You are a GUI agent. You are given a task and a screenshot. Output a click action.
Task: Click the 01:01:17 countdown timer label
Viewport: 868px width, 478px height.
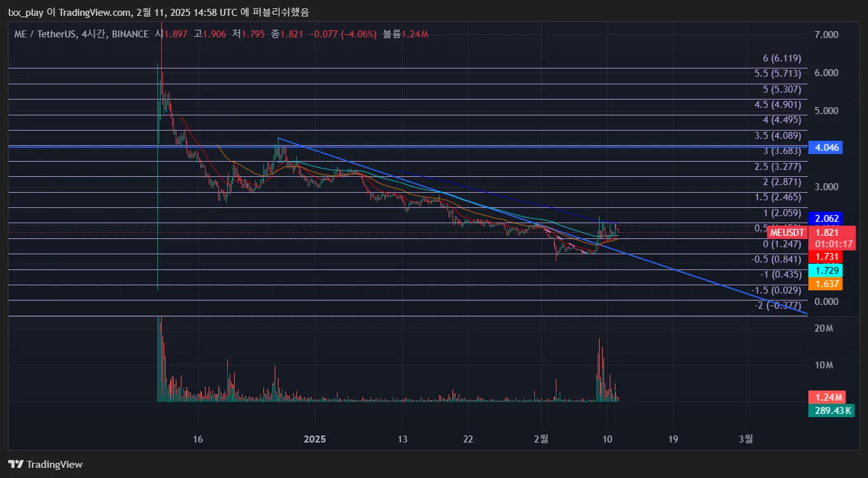point(834,243)
